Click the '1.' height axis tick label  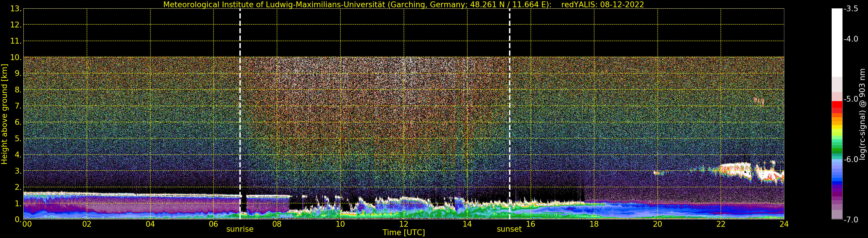click(18, 203)
